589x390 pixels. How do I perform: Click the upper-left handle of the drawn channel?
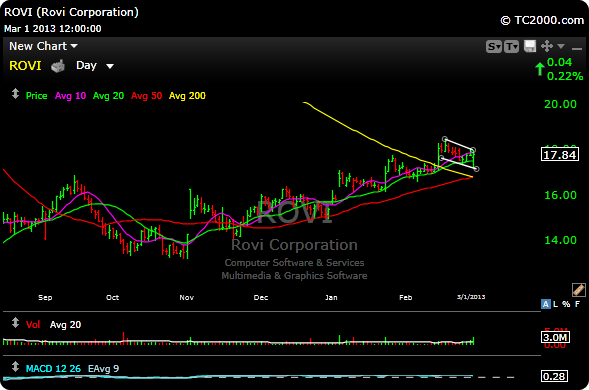pyautogui.click(x=445, y=139)
